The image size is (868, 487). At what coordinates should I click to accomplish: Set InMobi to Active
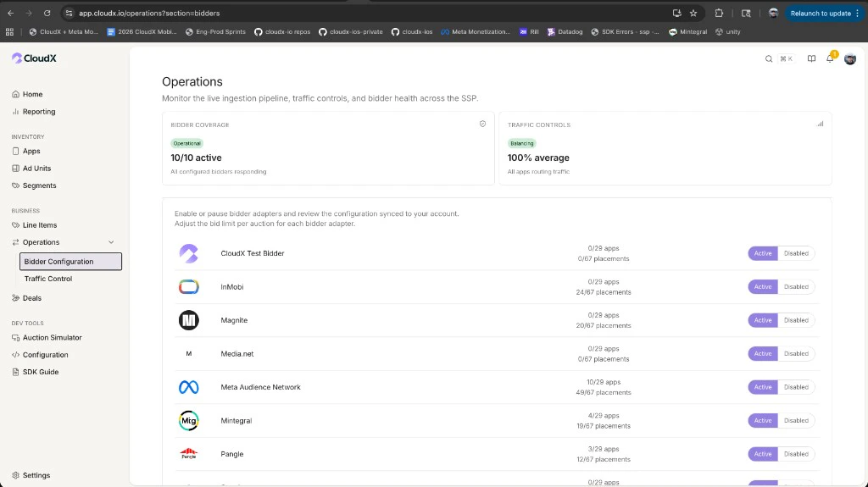tap(763, 286)
